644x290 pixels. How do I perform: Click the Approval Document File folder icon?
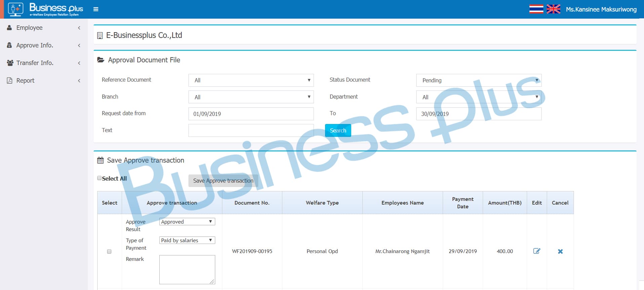click(100, 60)
